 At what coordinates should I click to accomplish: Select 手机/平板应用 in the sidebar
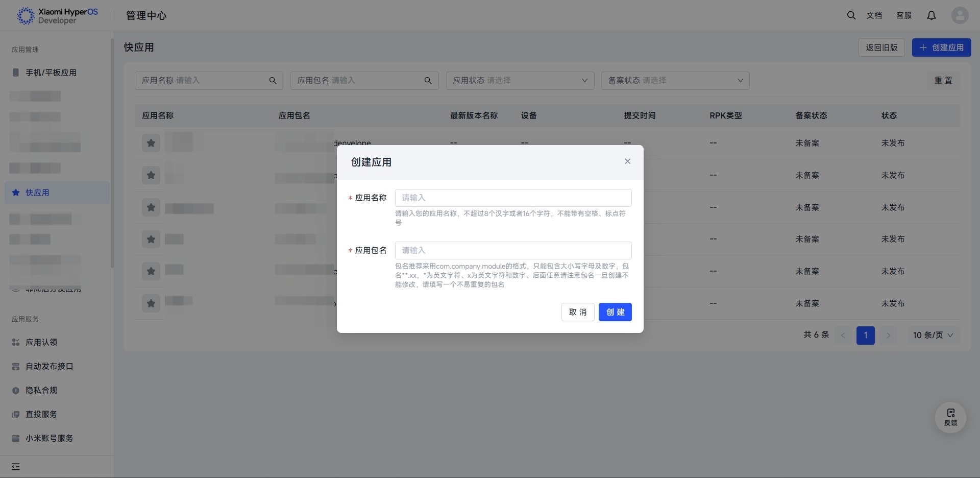tap(51, 73)
